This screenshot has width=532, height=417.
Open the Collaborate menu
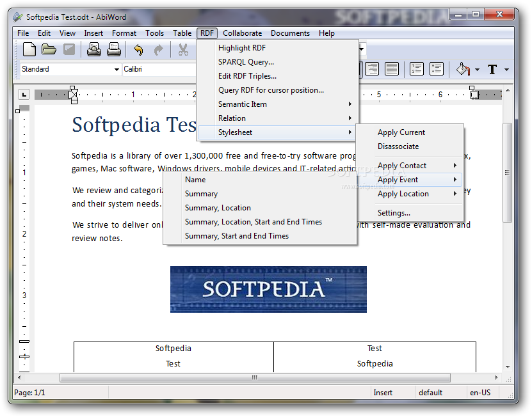tap(242, 33)
